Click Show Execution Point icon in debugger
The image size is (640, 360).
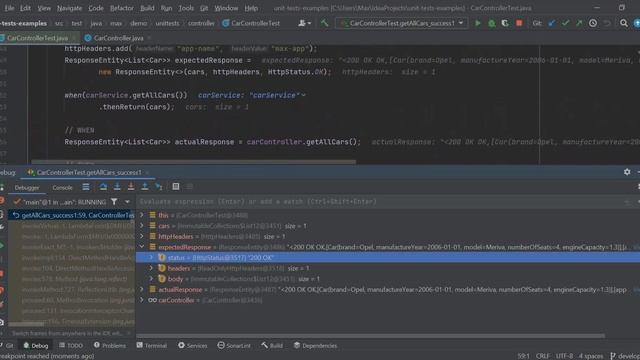(86, 187)
